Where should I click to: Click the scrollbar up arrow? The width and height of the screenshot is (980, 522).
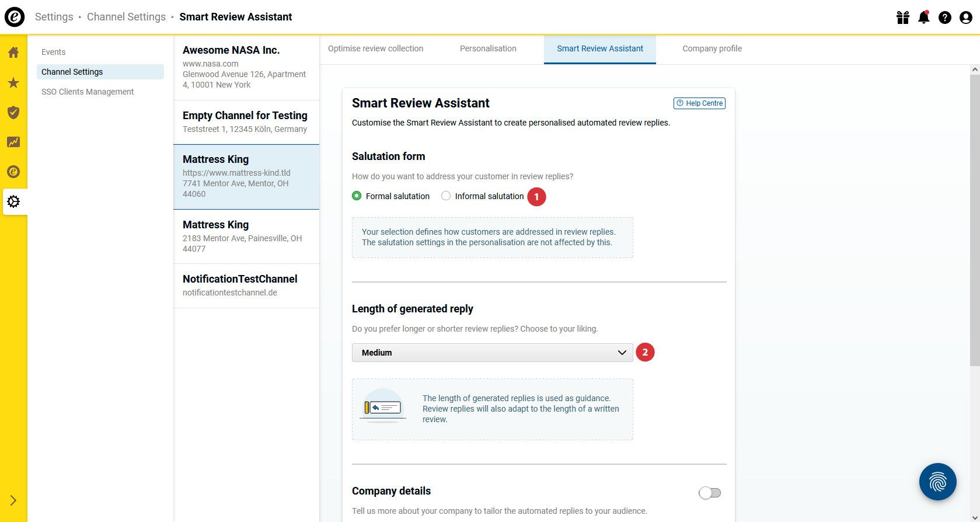point(975,69)
